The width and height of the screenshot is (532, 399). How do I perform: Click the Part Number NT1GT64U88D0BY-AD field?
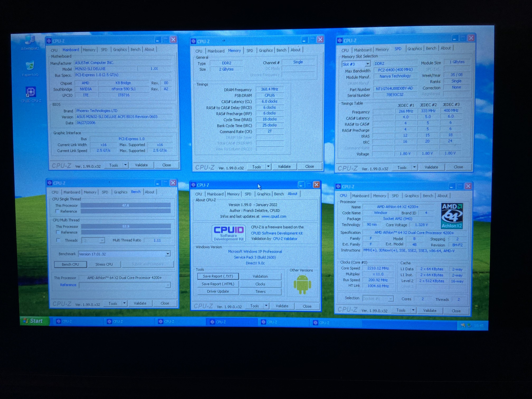[394, 89]
